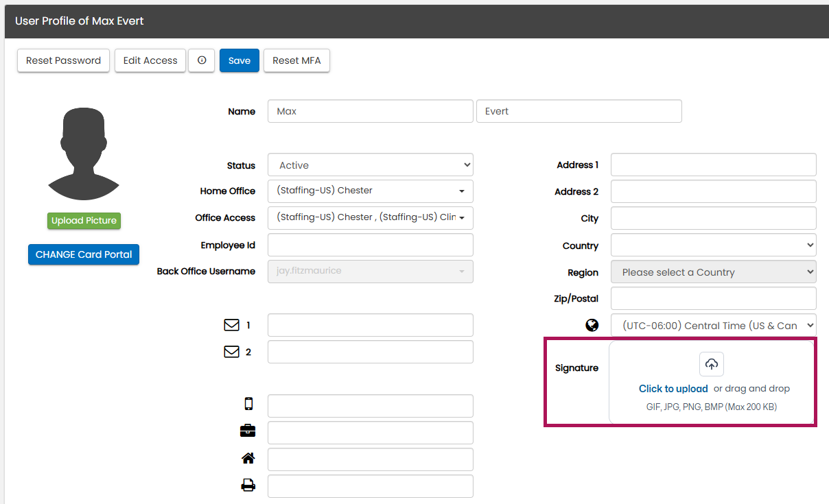Click the home phone input field

371,459
